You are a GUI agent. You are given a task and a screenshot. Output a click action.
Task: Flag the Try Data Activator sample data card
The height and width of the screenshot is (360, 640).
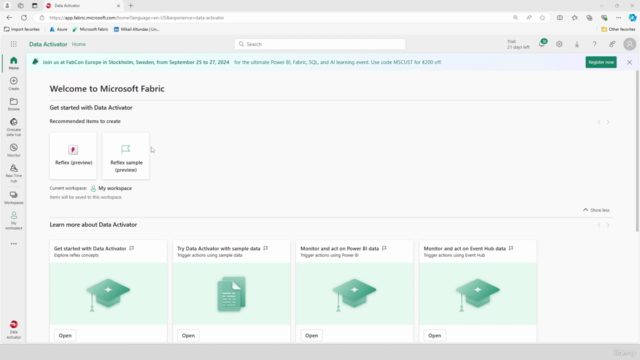coord(265,248)
